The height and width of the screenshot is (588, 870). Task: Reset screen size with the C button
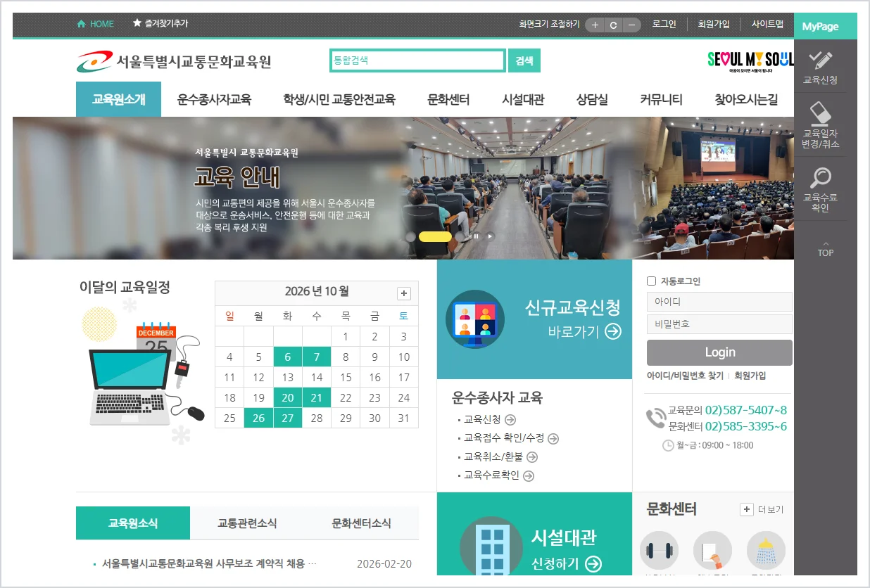pos(613,25)
